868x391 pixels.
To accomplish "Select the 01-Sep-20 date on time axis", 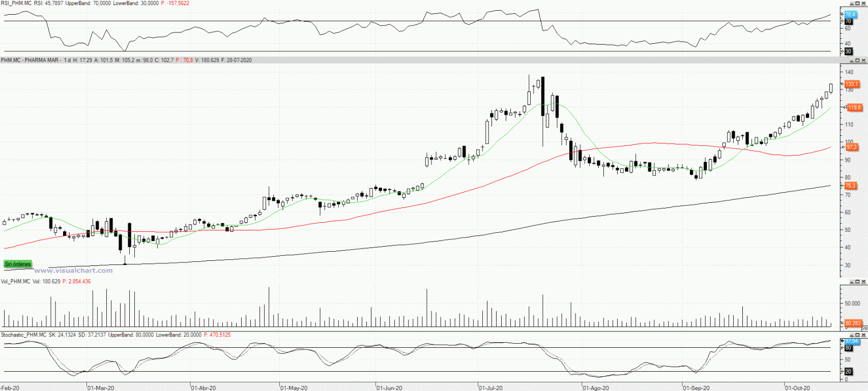I will tap(696, 388).
